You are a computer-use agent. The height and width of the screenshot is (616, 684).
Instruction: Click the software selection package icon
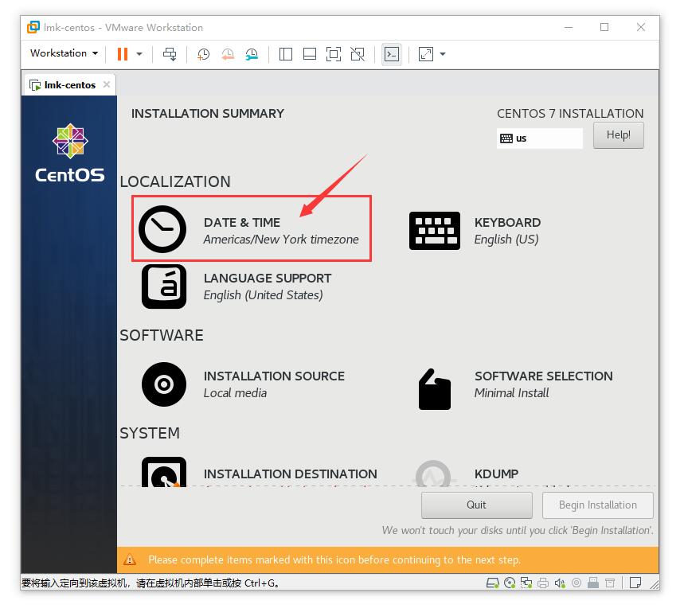(435, 389)
